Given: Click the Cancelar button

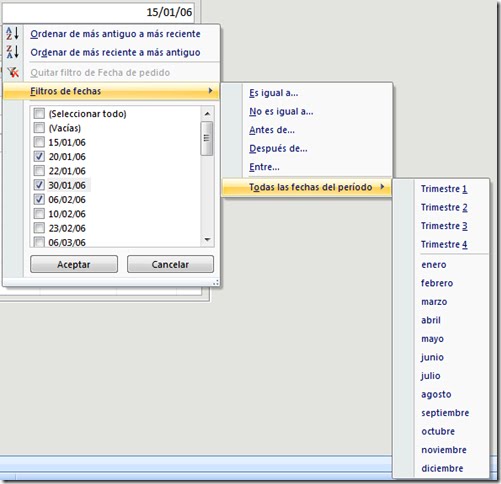Looking at the screenshot, I should coord(170,264).
